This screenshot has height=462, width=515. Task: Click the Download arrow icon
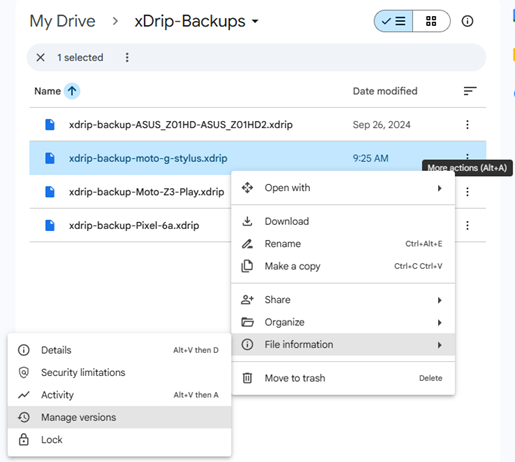[247, 221]
